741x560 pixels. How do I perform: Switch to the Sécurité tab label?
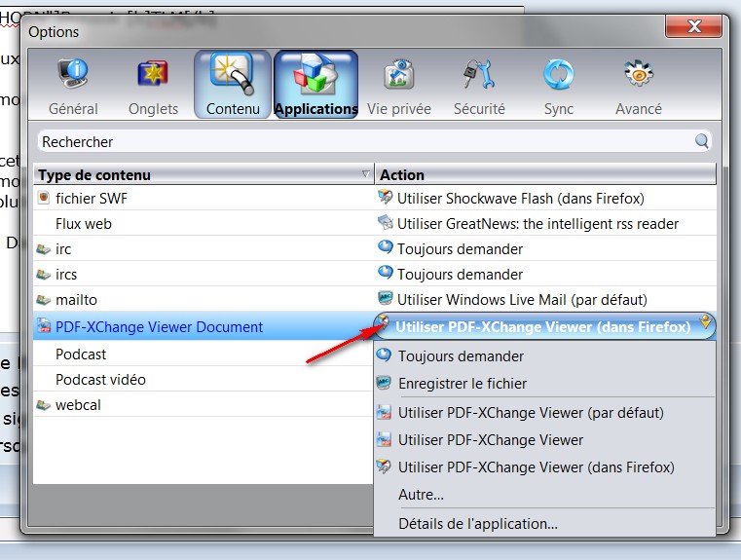click(x=479, y=109)
